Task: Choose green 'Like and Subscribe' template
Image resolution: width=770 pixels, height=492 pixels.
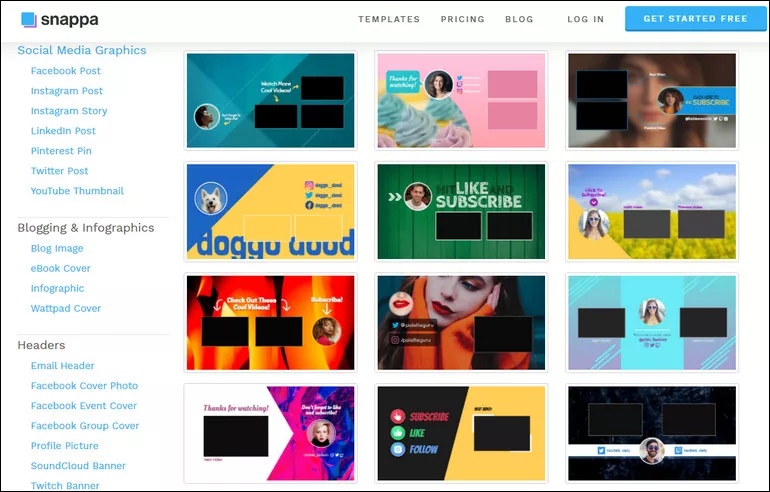Action: tap(461, 212)
